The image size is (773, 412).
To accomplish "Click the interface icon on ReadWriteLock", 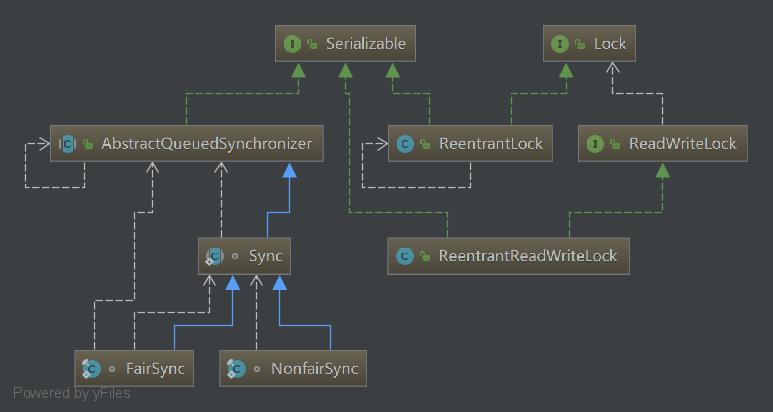I will tap(596, 144).
